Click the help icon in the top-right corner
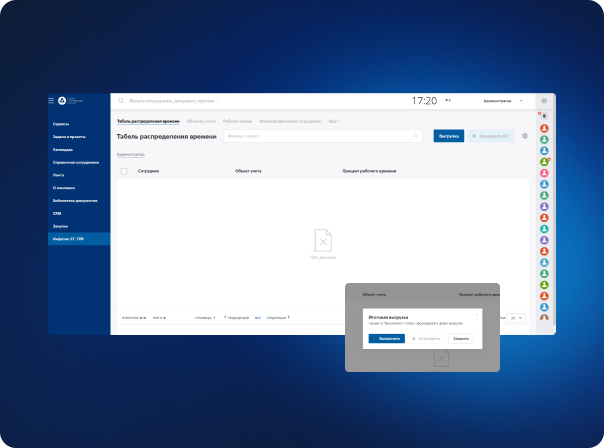 544,101
